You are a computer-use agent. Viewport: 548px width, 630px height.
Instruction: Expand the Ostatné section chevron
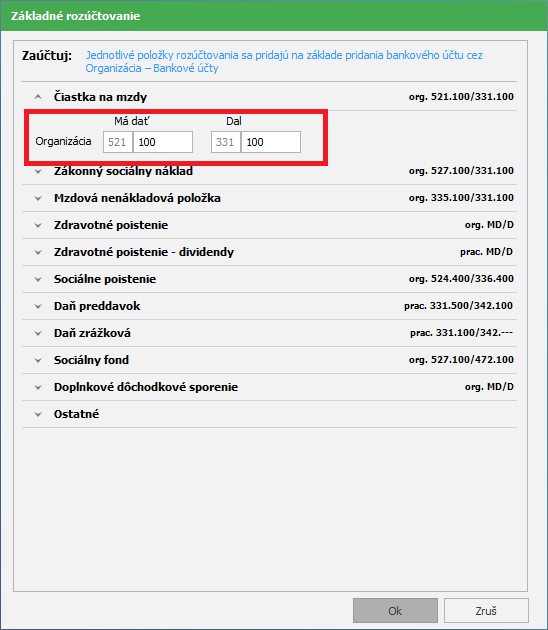click(38, 414)
